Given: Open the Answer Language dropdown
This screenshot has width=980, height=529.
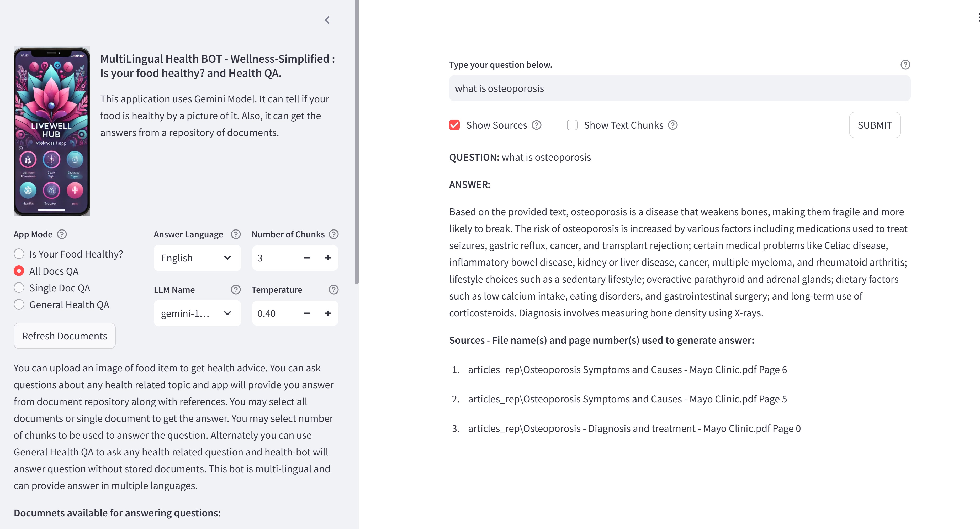Looking at the screenshot, I should (x=197, y=258).
